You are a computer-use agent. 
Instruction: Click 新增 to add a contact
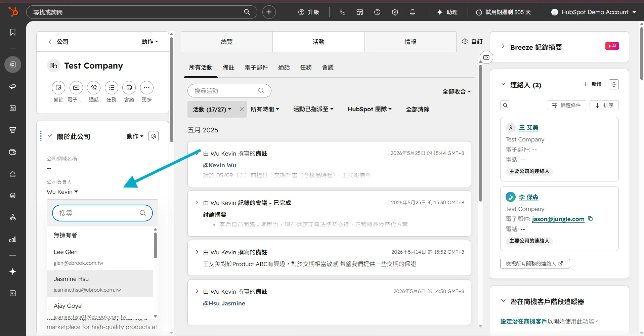592,84
